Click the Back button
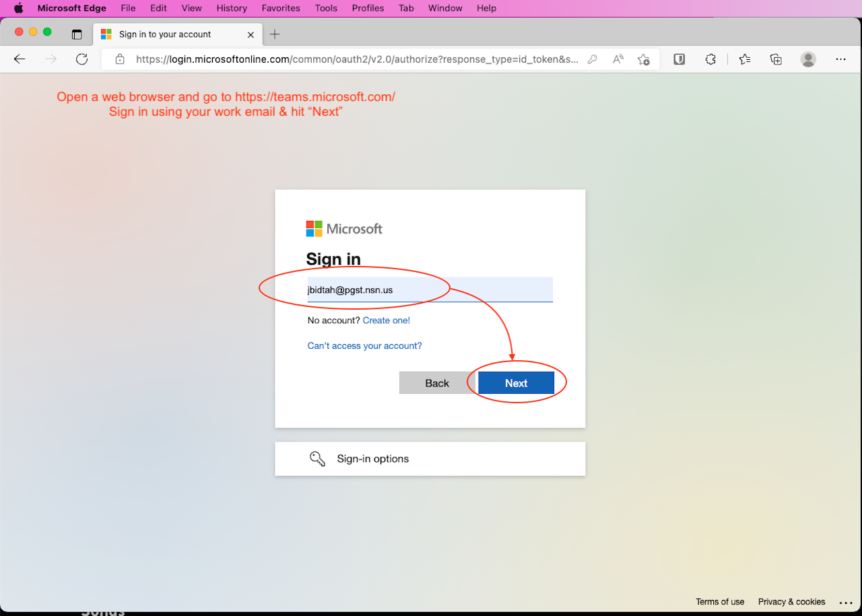 (437, 383)
